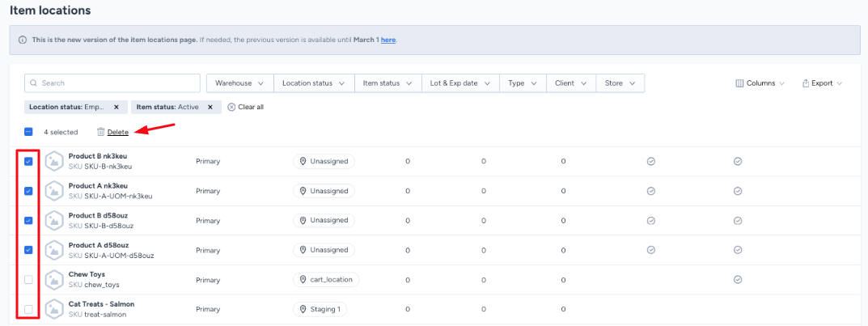Viewport: 868px width, 326px height.
Task: Click the Delete button for selected items
Action: (117, 132)
